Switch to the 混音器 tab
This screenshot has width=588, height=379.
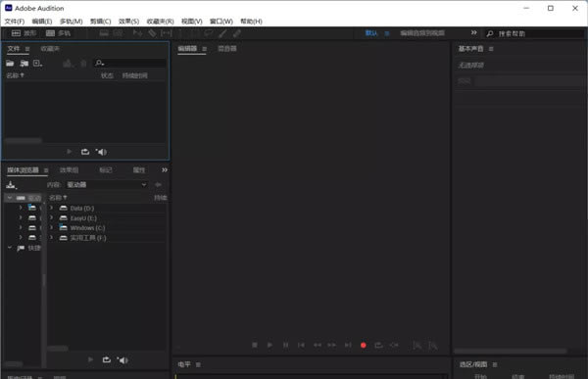tap(227, 49)
